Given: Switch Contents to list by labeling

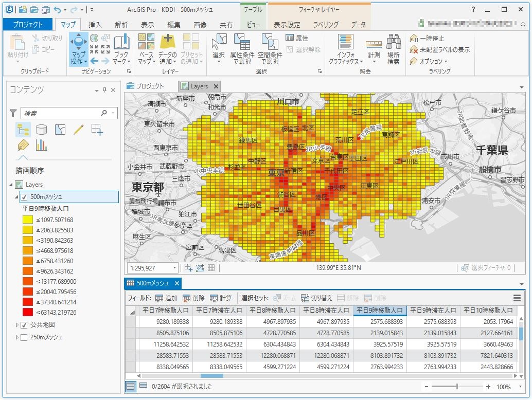Looking at the screenshot, I should [x=23, y=146].
